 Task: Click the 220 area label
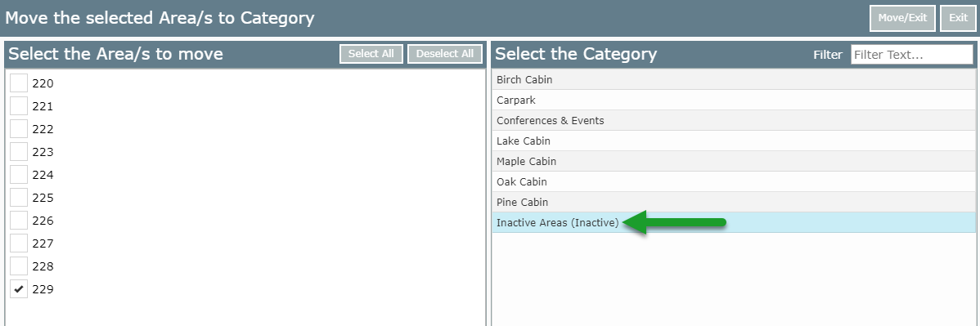pyautogui.click(x=43, y=83)
